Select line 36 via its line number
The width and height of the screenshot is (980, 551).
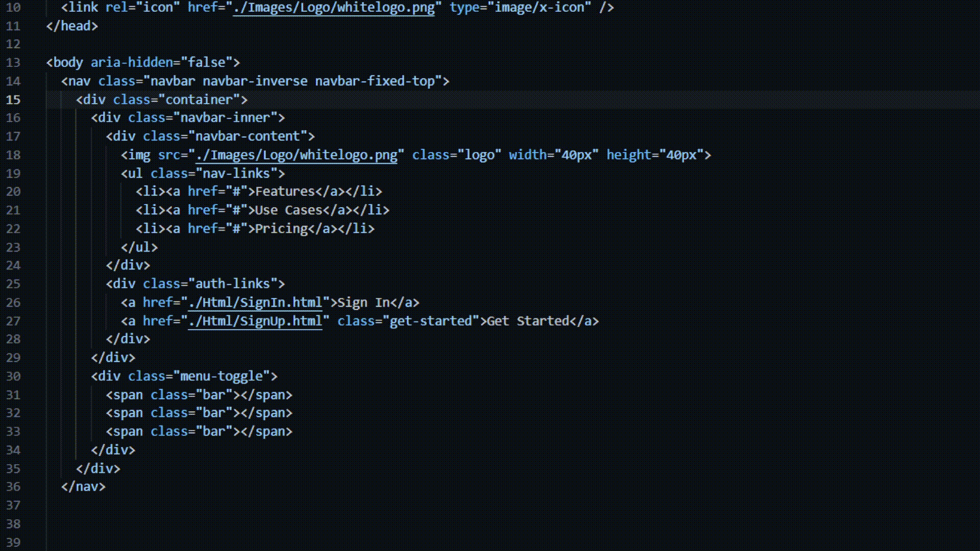pyautogui.click(x=13, y=487)
